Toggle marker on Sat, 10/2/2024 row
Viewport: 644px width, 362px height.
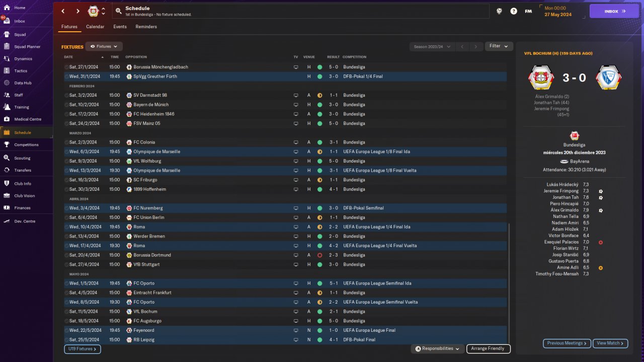[x=66, y=105]
